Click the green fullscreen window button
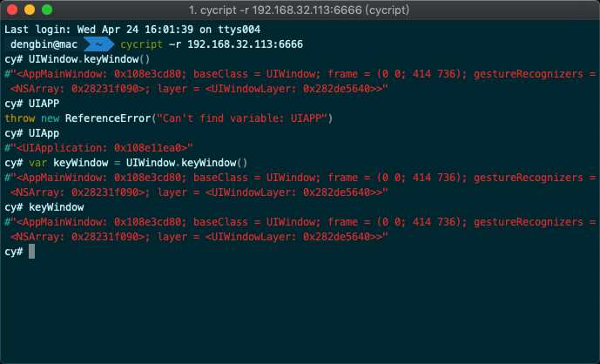The height and width of the screenshot is (364, 600). click(x=47, y=10)
